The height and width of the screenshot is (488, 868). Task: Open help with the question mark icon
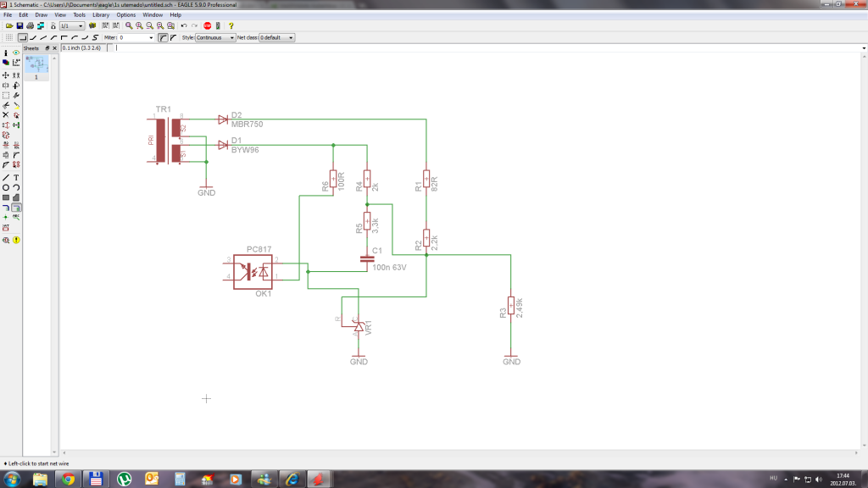click(231, 26)
